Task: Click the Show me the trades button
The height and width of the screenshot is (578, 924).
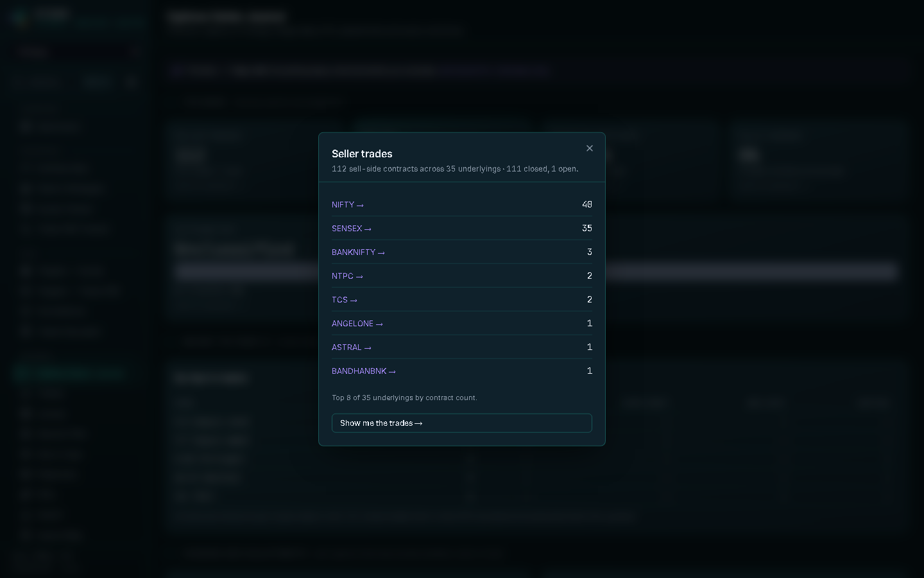Action: tap(462, 423)
